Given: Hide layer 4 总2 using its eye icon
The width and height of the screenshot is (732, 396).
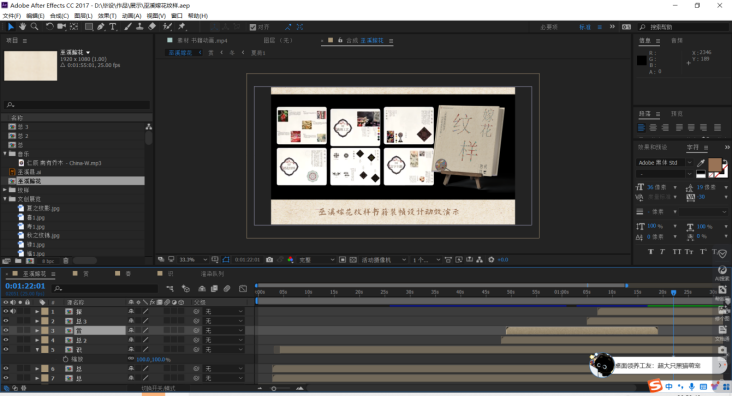Looking at the screenshot, I should click(6, 340).
